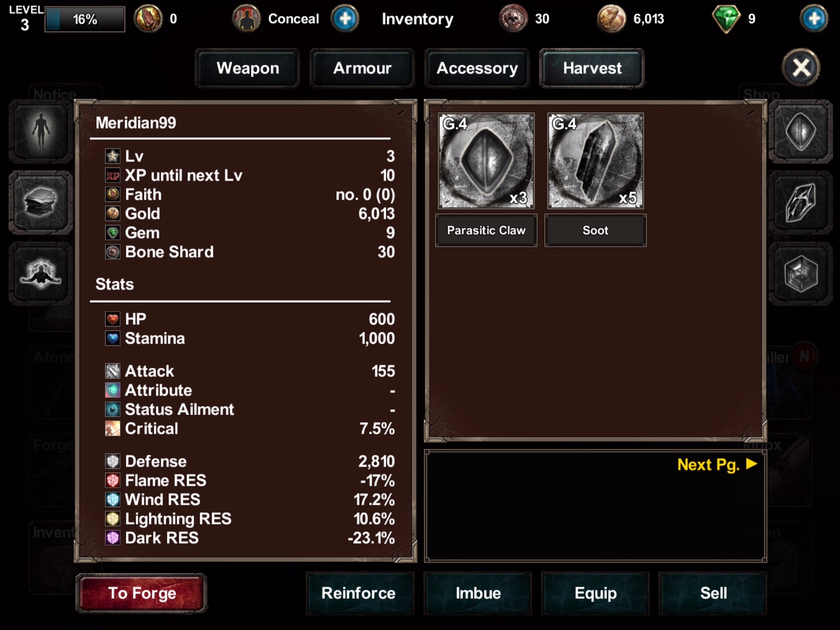This screenshot has height=630, width=840.
Task: Open the Accessory tab
Action: point(477,68)
